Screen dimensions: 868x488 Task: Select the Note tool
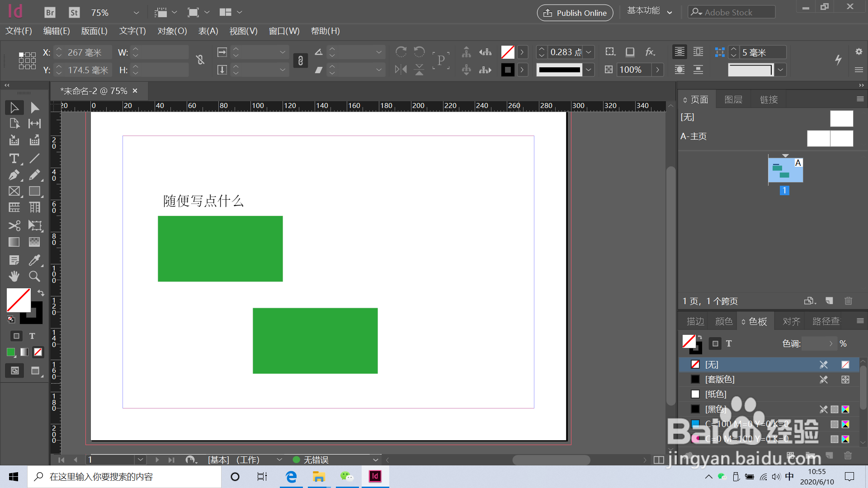coord(14,260)
